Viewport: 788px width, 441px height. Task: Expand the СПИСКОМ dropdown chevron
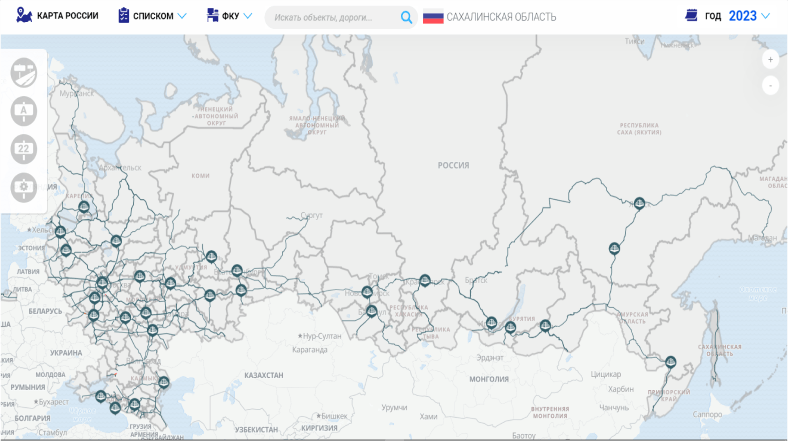[x=182, y=16]
